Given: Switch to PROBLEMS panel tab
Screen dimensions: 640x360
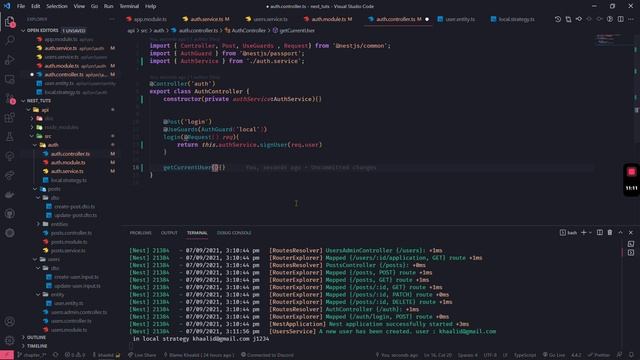Looking at the screenshot, I should (x=140, y=233).
